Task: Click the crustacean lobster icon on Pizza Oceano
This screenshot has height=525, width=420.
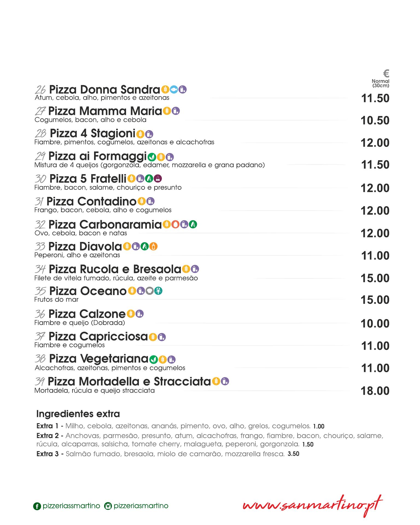Action: coord(158,291)
